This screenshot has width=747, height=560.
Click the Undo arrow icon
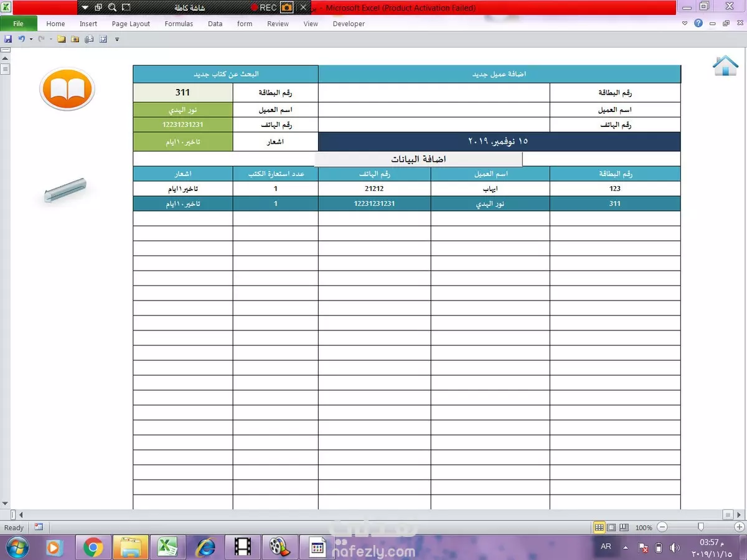pos(21,39)
